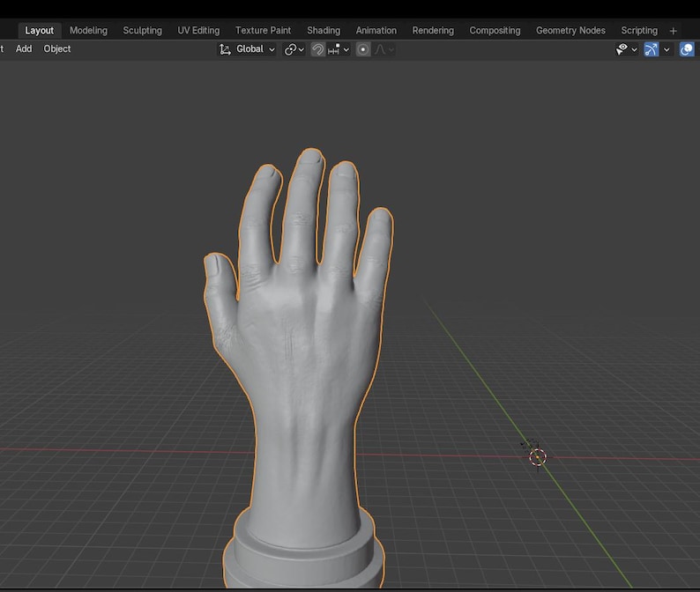Go to the Shading workspace tab
Screen dimensions: 700x592
coord(324,30)
